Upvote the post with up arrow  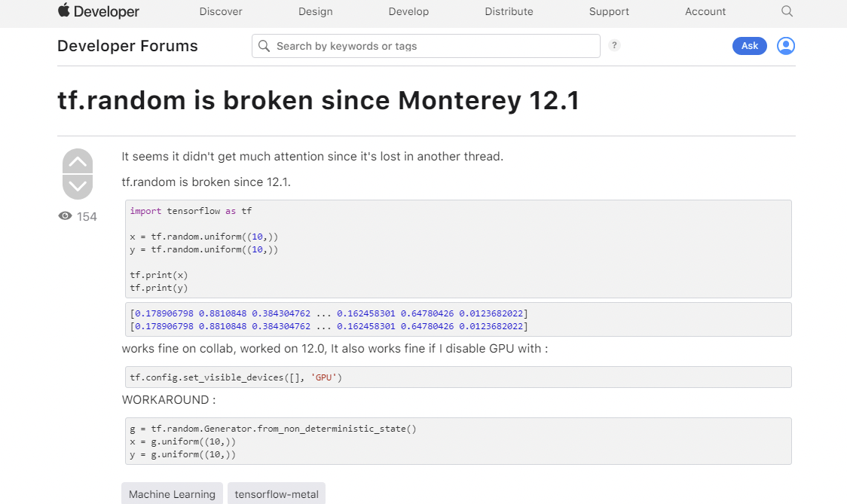coord(78,161)
